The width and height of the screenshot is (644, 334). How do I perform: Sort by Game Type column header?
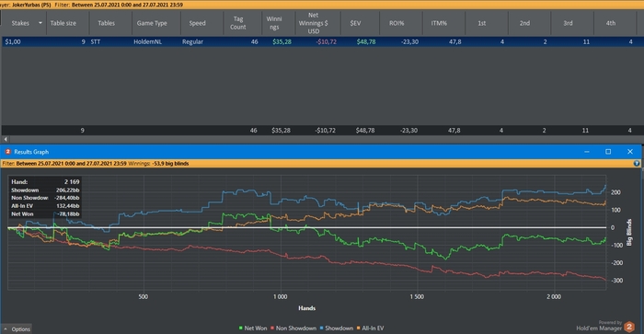coord(152,23)
